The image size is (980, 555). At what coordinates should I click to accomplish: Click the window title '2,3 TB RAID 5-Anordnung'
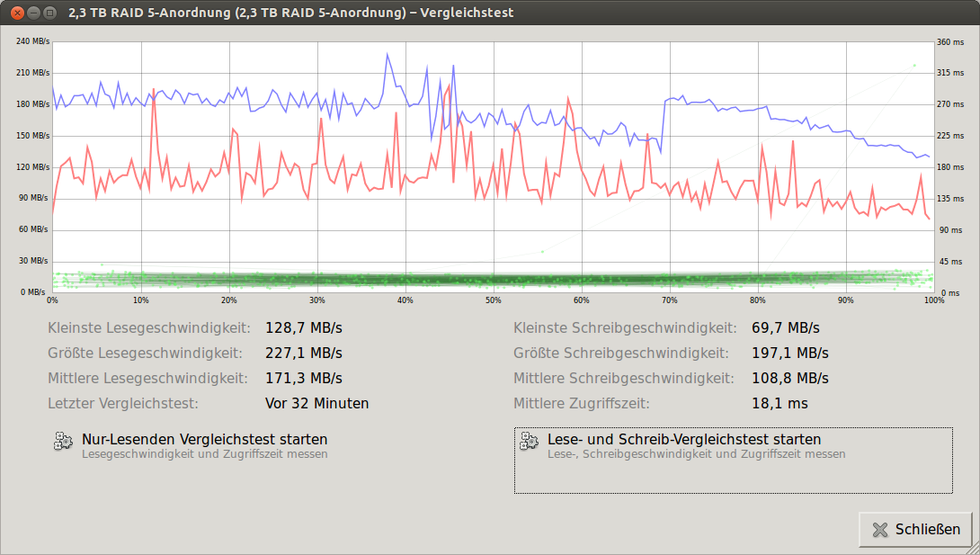pos(290,13)
